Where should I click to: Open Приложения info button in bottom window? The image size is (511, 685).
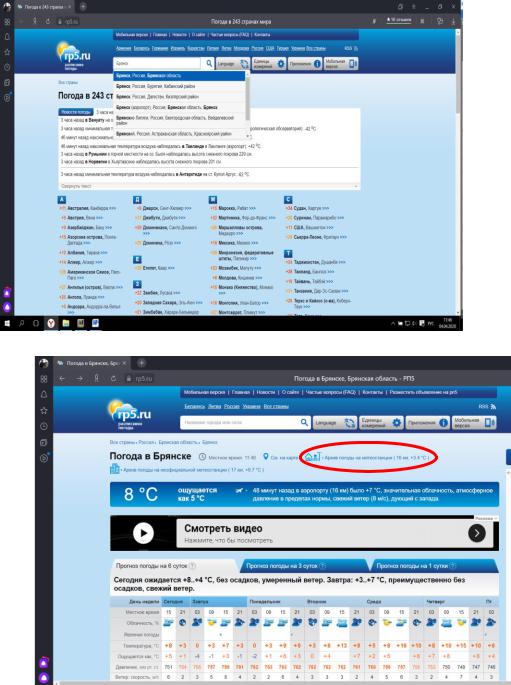[x=428, y=423]
